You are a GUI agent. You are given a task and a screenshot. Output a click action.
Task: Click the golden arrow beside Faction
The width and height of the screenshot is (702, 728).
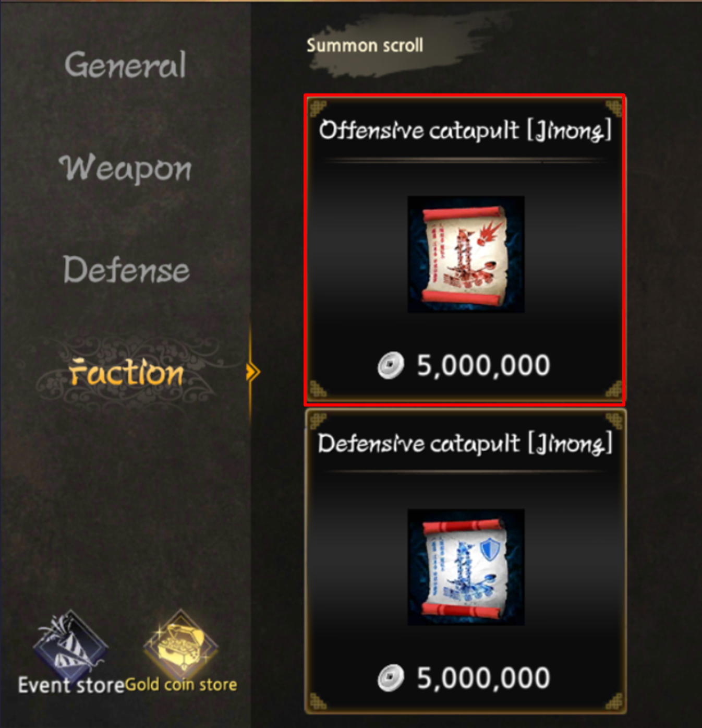(253, 372)
